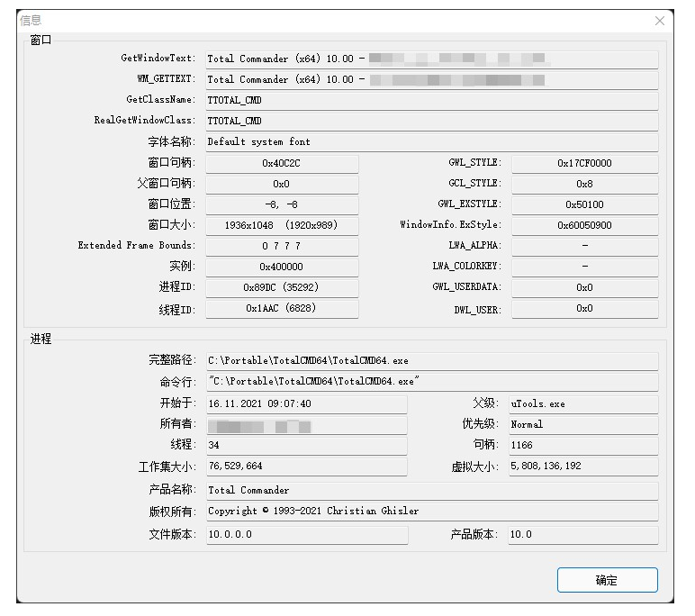Click the GetWindowText value field

(432, 59)
